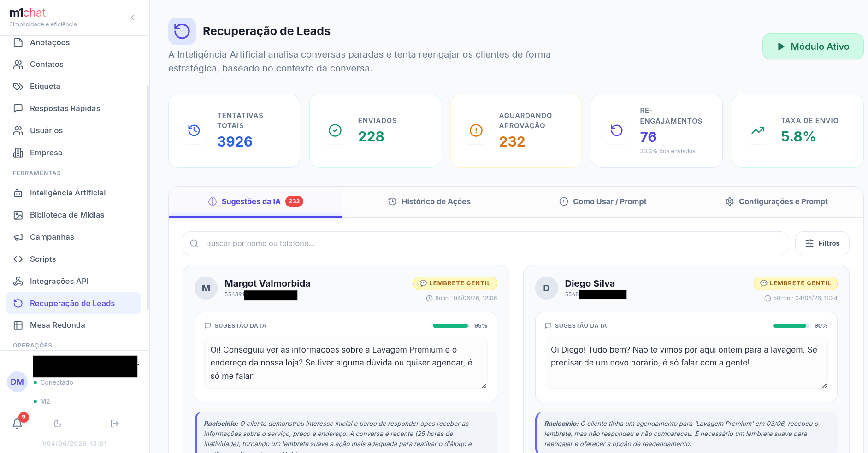Click the Campanhas megaphone icon
Viewport: 868px width, 453px height.
pyautogui.click(x=18, y=237)
